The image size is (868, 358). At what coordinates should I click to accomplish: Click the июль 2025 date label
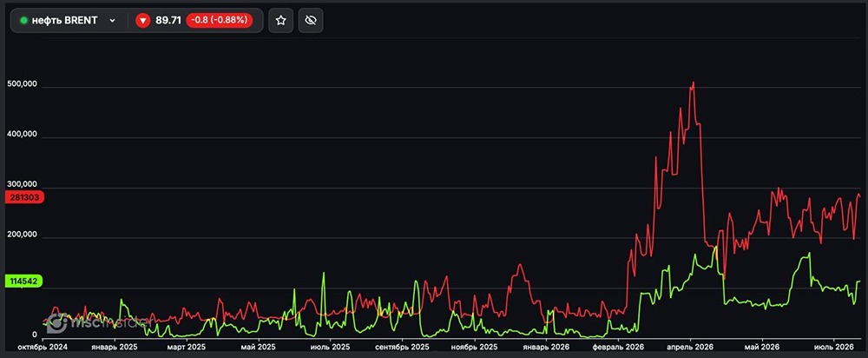pyautogui.click(x=331, y=348)
